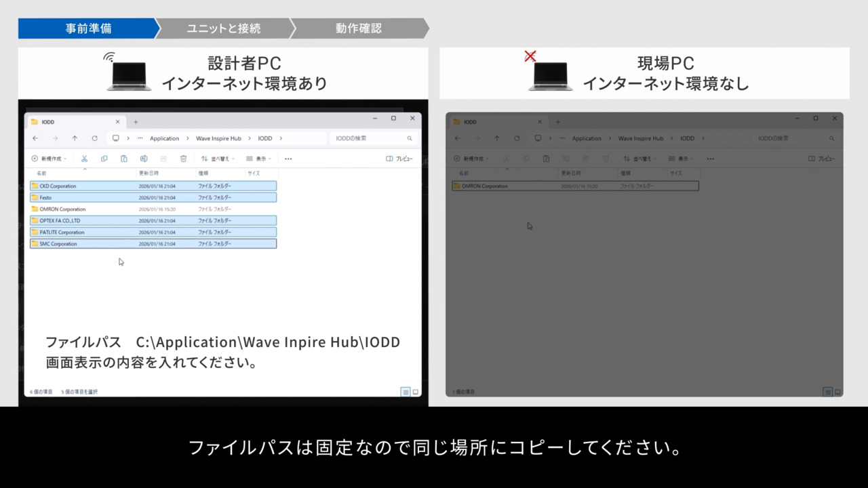This screenshot has height=488, width=868.
Task: Click the Paste icon in the field PC window
Action: coord(546,159)
